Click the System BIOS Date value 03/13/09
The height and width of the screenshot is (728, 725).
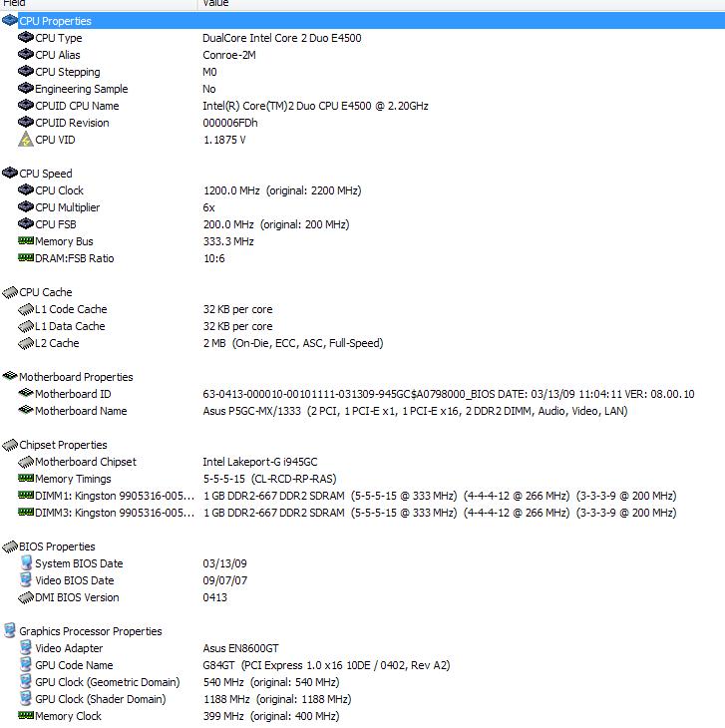coord(224,563)
